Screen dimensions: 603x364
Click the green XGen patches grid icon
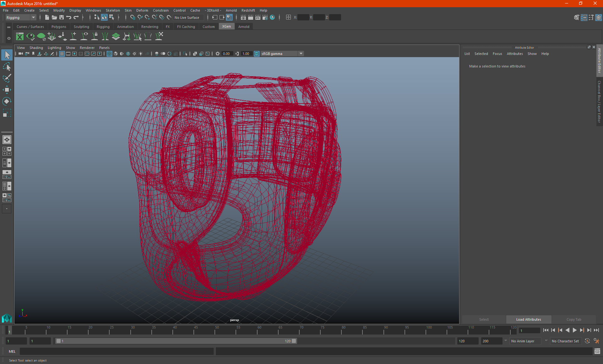pos(116,37)
